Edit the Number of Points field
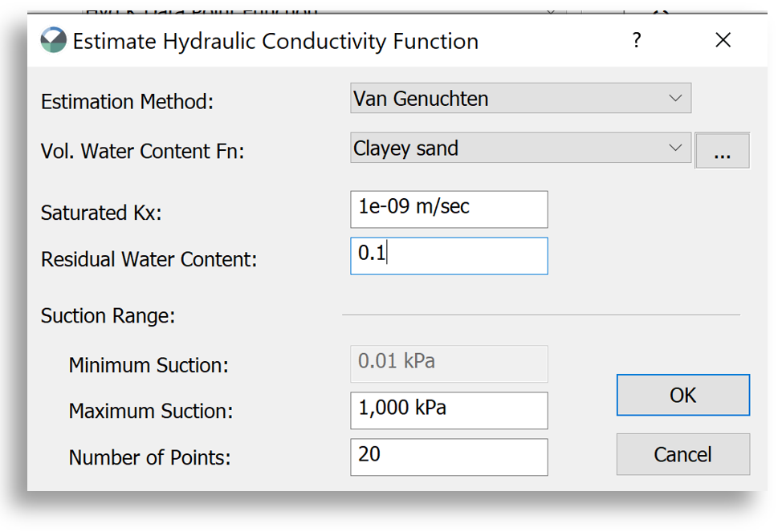The image size is (778, 532). [448, 457]
